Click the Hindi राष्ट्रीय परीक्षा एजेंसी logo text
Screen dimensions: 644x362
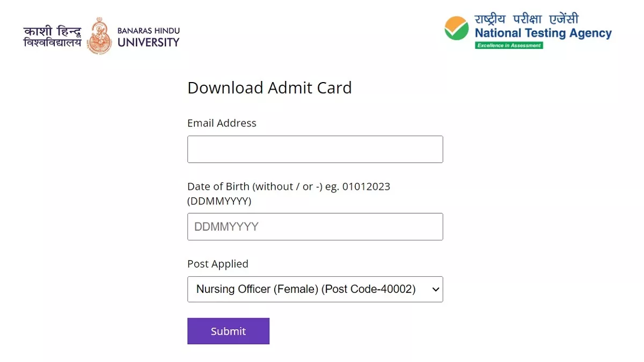click(526, 19)
